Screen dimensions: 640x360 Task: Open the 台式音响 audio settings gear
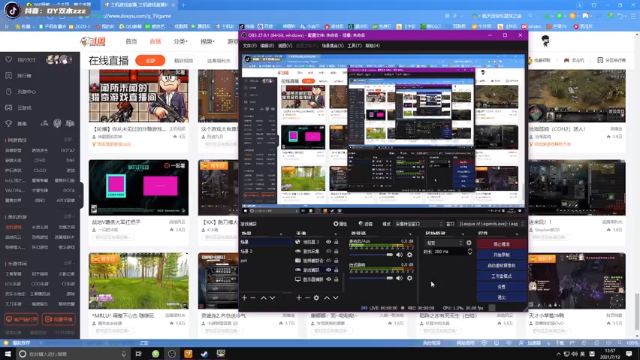pyautogui.click(x=409, y=278)
